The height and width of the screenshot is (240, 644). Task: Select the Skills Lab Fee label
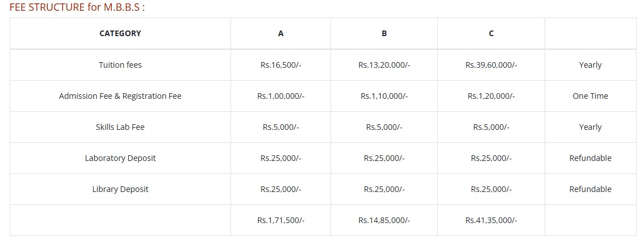(x=120, y=127)
